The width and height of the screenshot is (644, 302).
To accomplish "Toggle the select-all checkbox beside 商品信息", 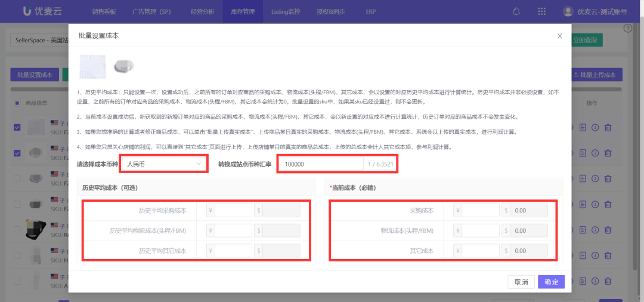I will (17, 103).
